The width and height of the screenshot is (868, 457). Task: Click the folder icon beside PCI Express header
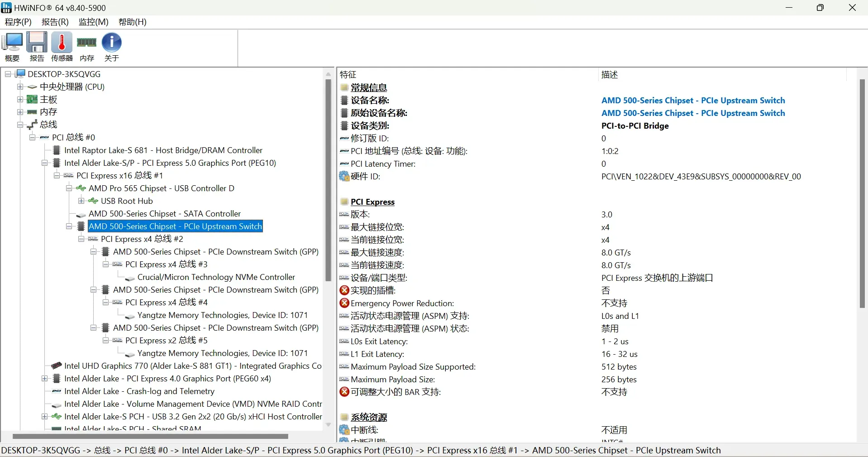click(x=344, y=202)
